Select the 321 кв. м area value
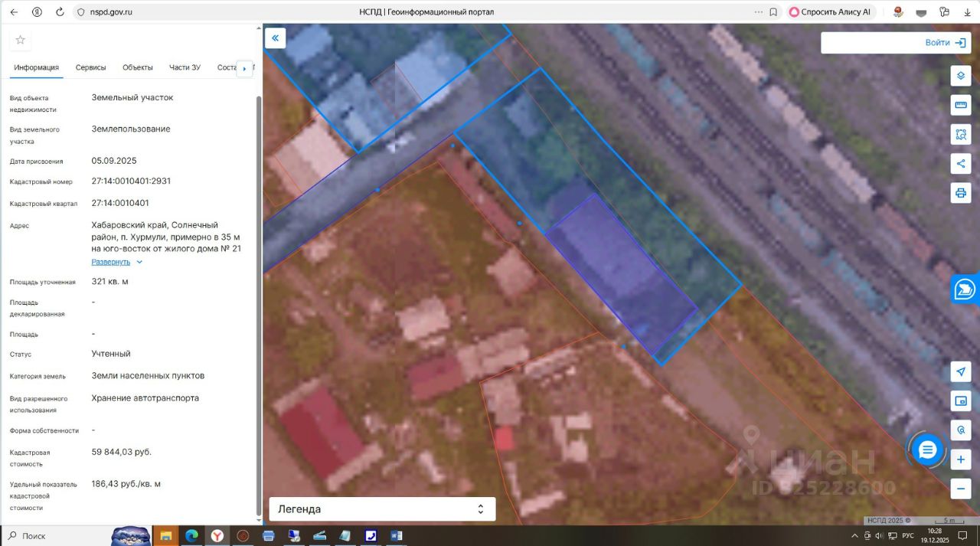 (x=110, y=282)
